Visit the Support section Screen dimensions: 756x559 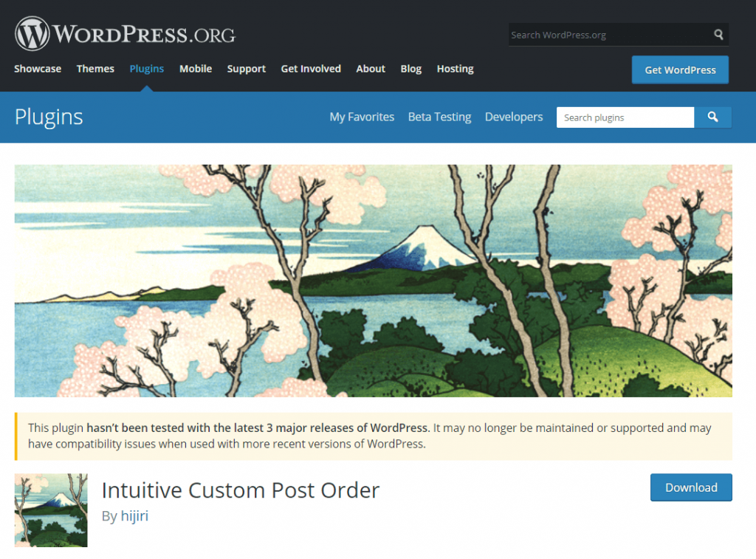pyautogui.click(x=247, y=69)
